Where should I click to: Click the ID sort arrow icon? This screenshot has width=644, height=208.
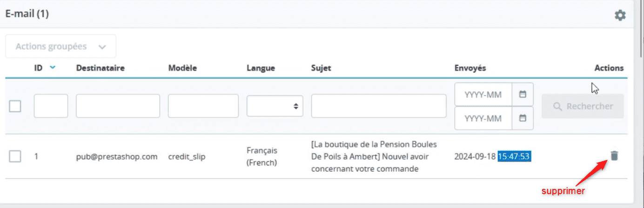point(53,67)
